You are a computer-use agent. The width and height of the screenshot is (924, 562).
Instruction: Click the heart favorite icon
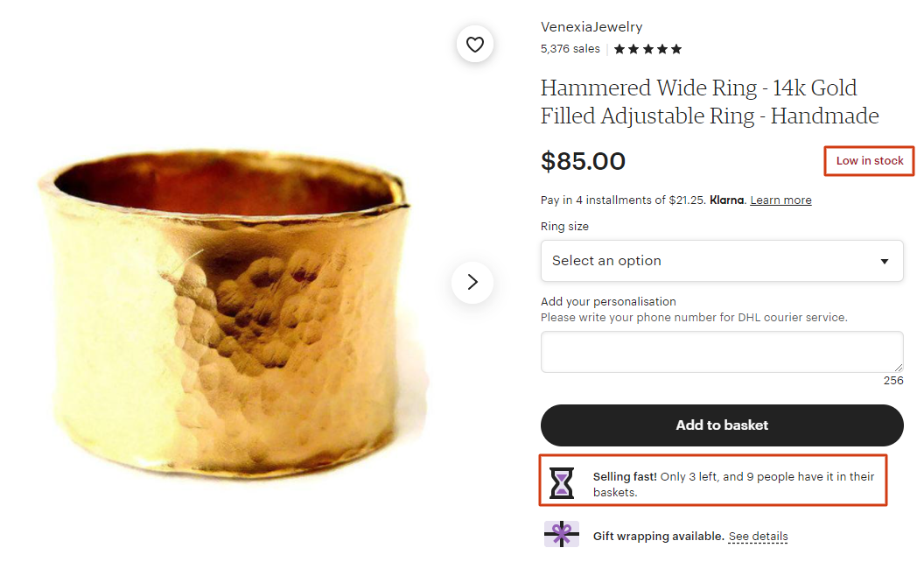(475, 45)
